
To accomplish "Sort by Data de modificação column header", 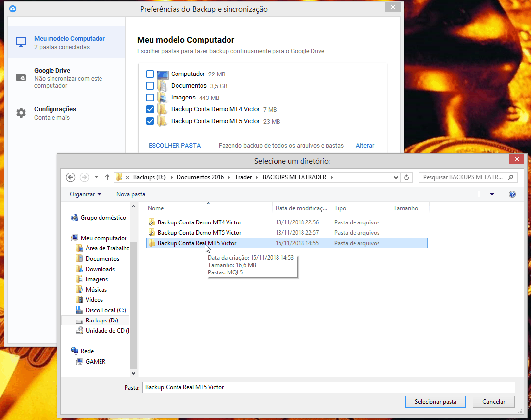I will [302, 208].
